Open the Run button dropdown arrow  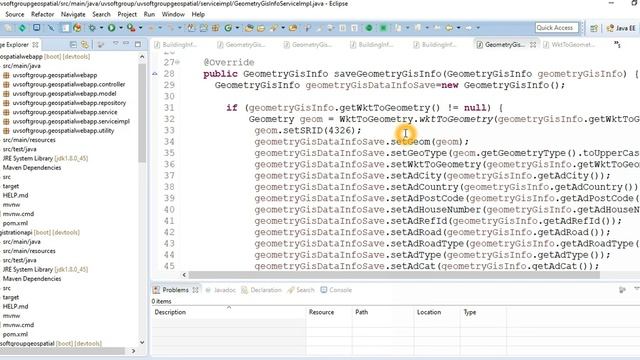[x=121, y=28]
